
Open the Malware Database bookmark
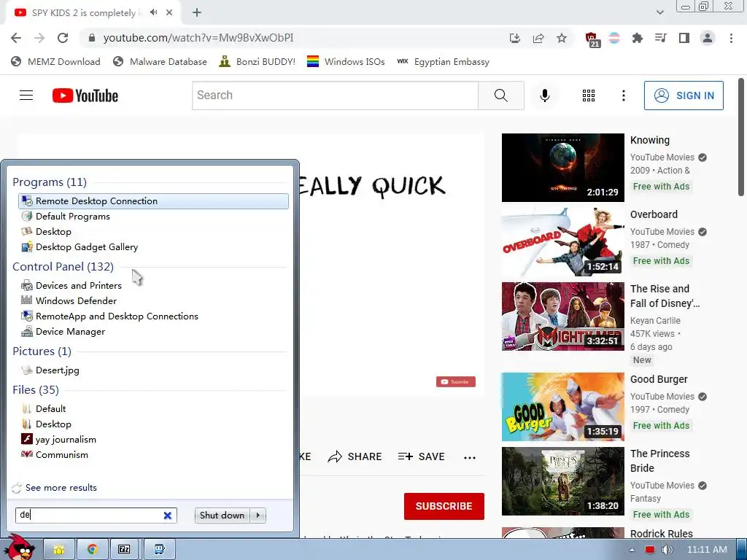pyautogui.click(x=160, y=61)
